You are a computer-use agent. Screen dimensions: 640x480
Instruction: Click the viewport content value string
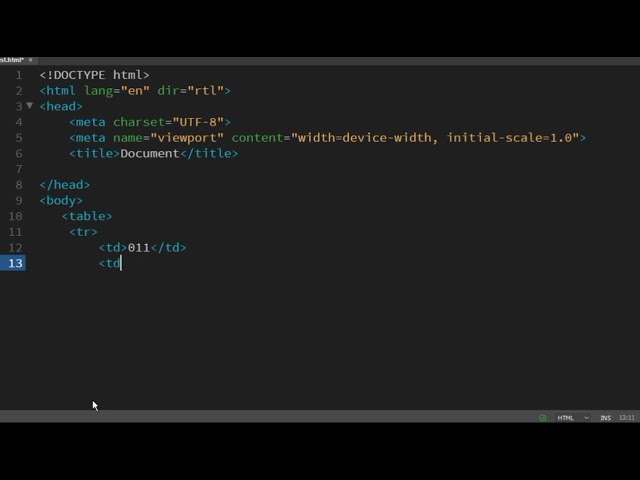(436, 138)
